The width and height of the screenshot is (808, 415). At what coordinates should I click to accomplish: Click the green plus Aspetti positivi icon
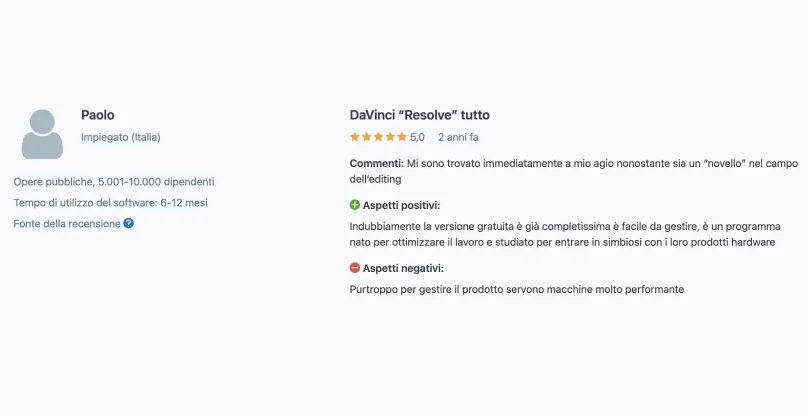[355, 205]
